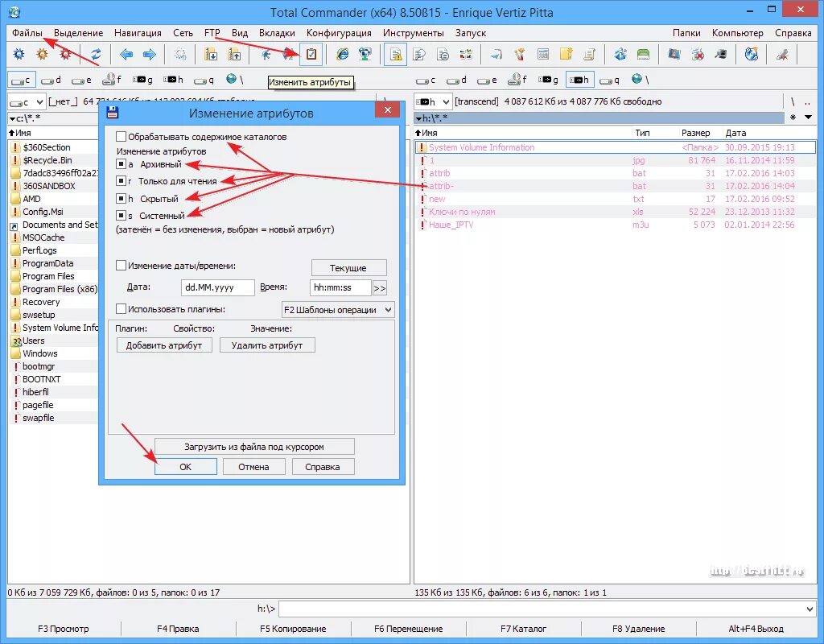This screenshot has height=644, width=824.
Task: Close the Изменение атрибутов dialog
Action: click(388, 109)
